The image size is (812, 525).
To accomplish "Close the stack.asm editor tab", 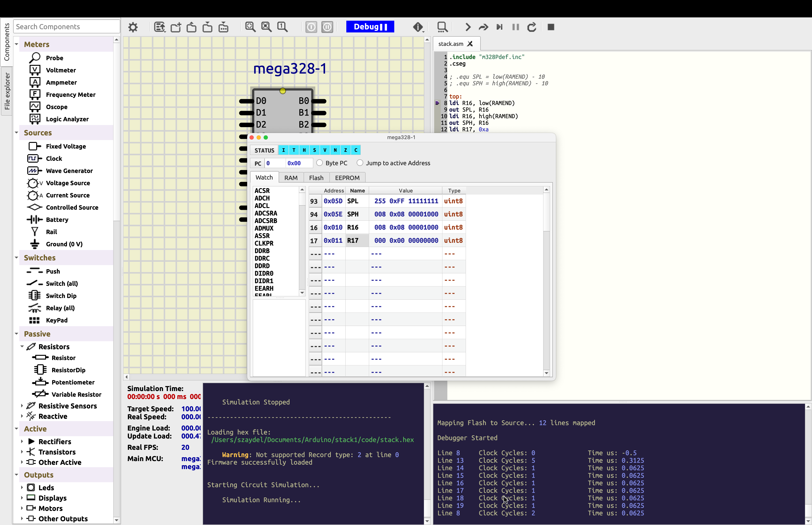I will coord(470,44).
